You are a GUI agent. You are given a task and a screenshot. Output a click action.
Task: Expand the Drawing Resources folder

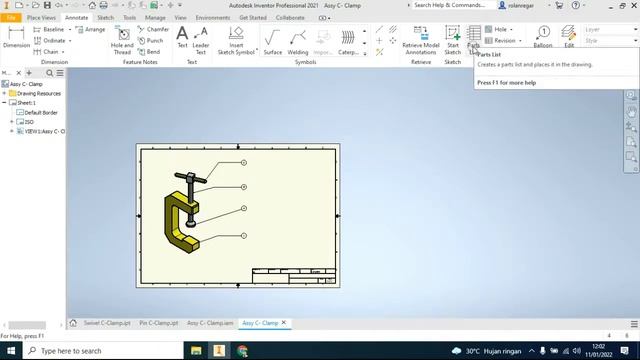tap(4, 93)
